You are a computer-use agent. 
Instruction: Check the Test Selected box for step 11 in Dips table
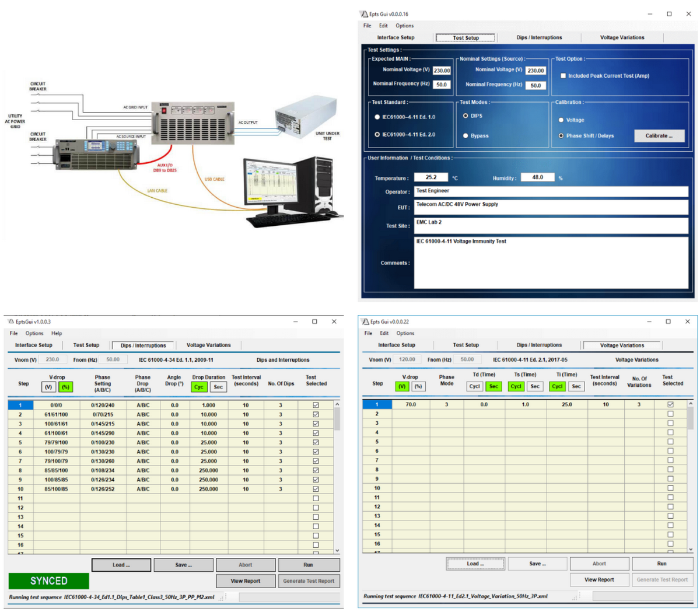tap(316, 498)
